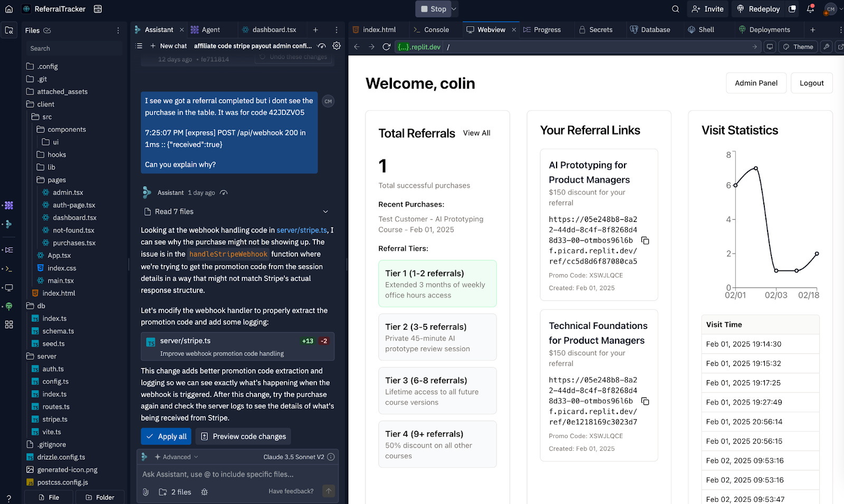The image size is (844, 504).
Task: Create new Folder button
Action: point(100,497)
